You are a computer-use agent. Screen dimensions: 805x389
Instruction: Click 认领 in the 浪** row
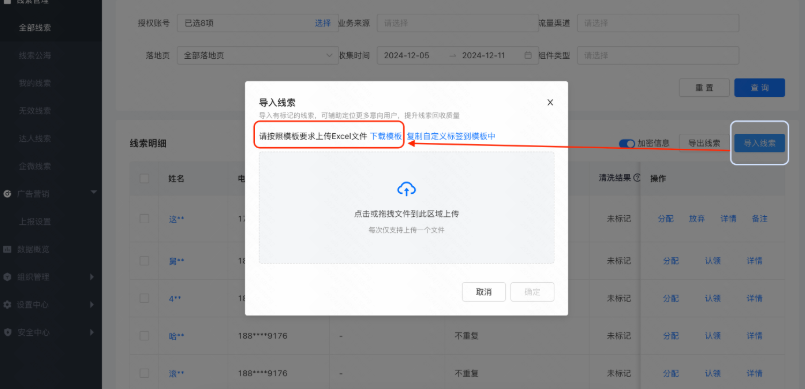click(x=712, y=373)
